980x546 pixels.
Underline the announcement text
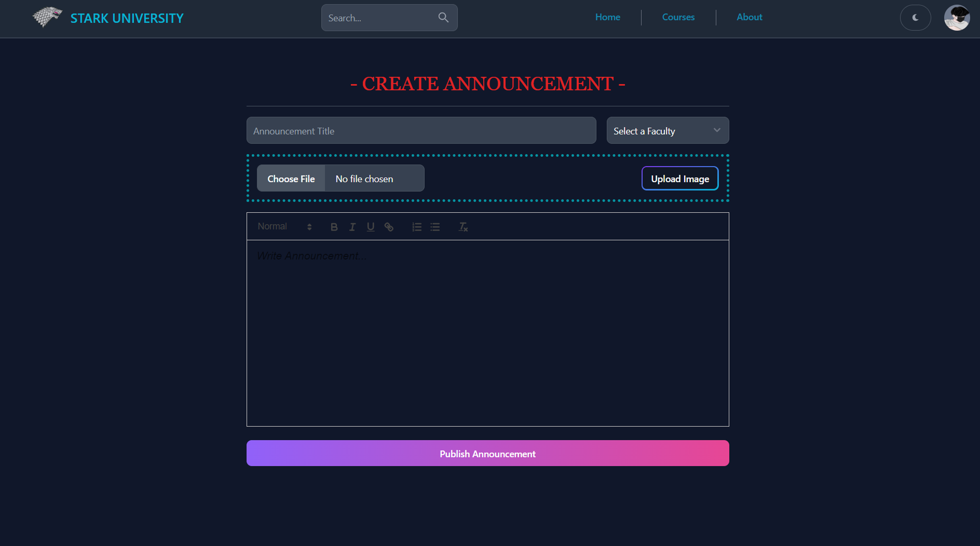coord(370,227)
